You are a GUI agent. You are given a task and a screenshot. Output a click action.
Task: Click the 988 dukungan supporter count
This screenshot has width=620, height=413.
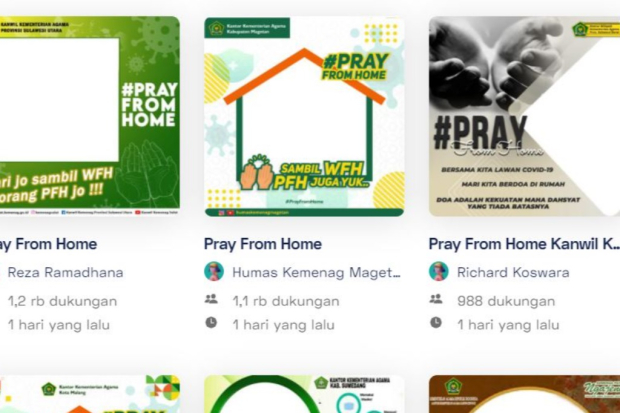tap(506, 301)
